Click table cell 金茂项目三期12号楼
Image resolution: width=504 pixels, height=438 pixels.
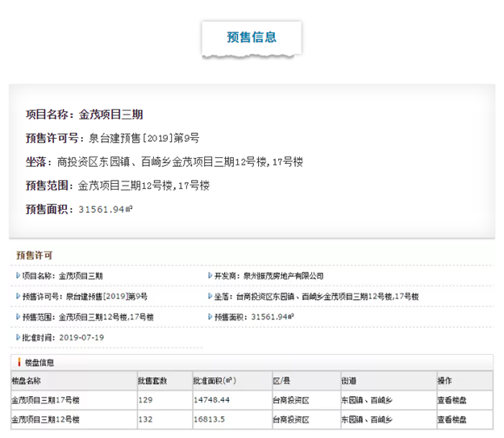[74, 419]
